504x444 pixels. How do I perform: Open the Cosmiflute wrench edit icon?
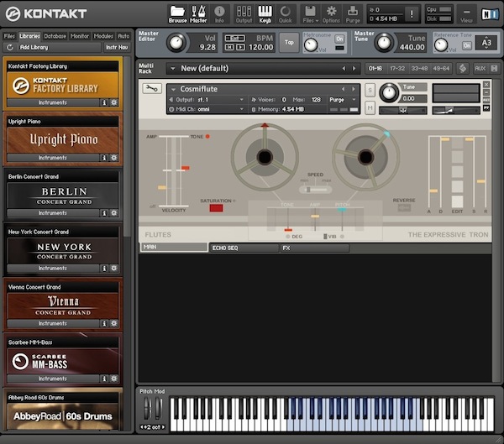pos(152,88)
